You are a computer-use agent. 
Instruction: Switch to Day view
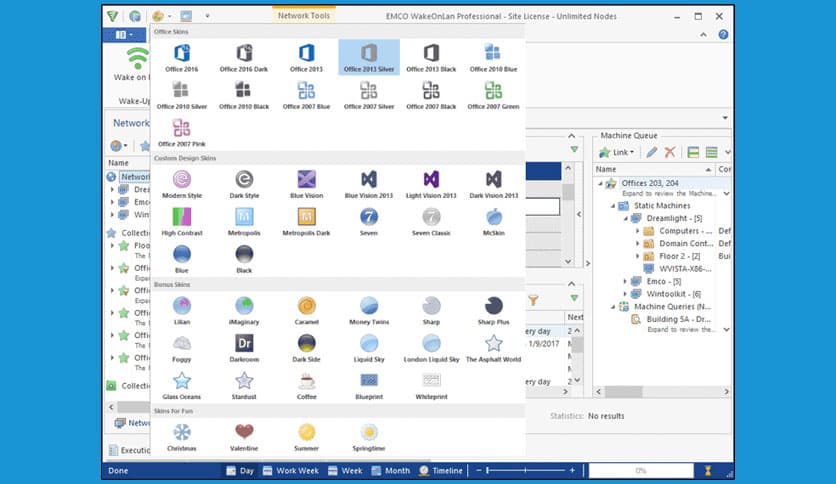[240, 471]
